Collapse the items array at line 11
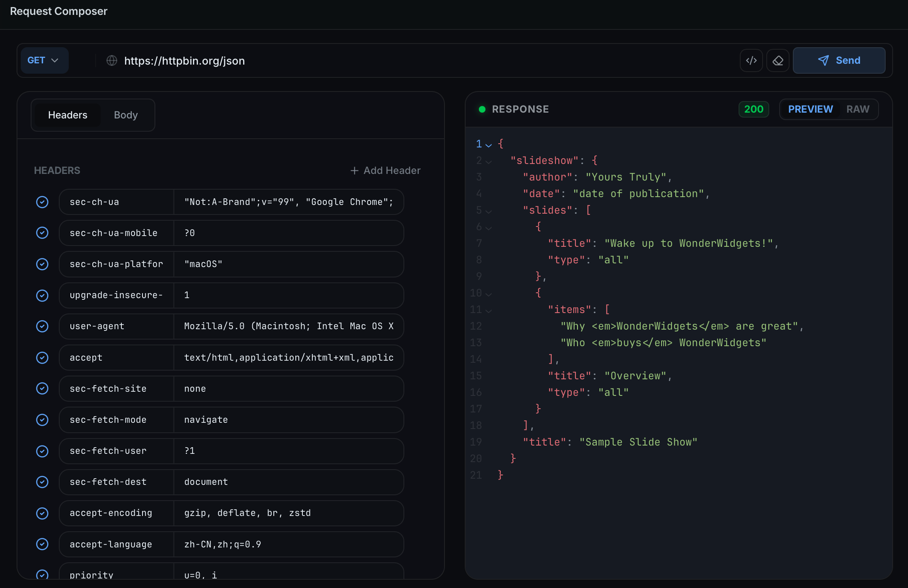This screenshot has height=588, width=908. [489, 310]
